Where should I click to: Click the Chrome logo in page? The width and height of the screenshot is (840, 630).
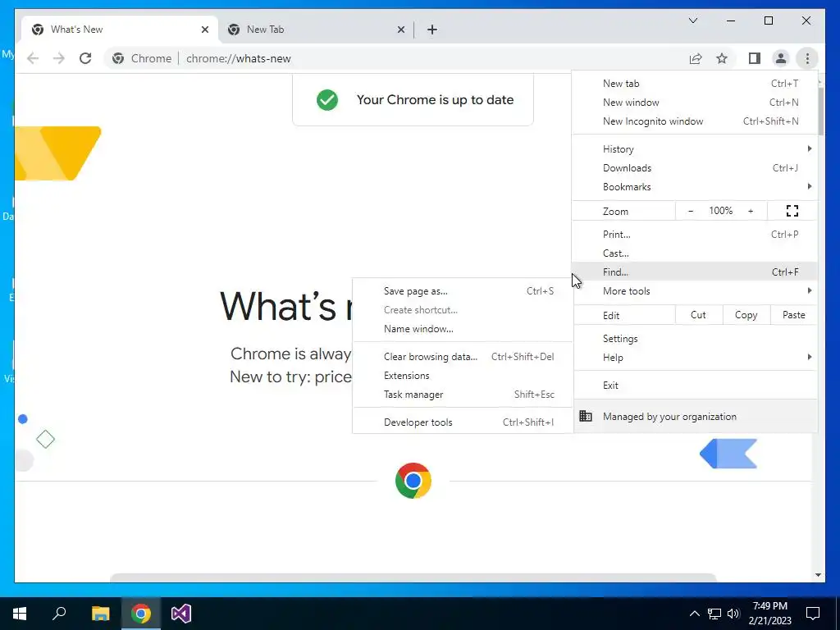tap(413, 481)
